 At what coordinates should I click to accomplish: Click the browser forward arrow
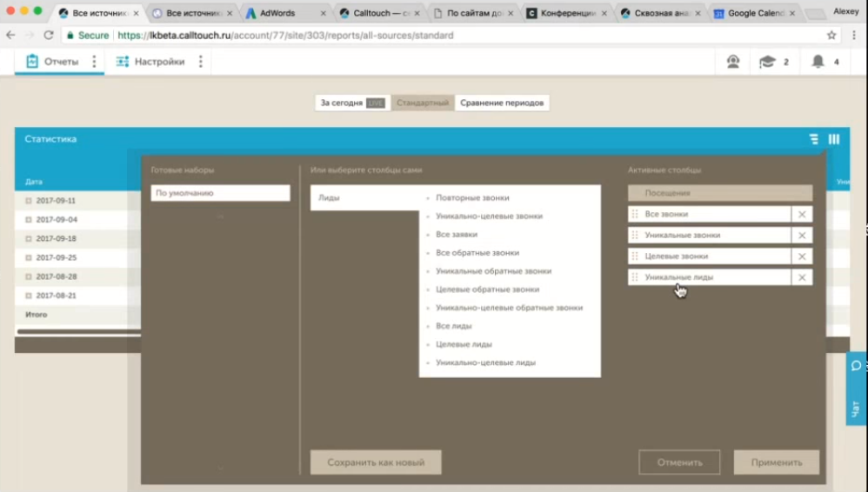pos(30,35)
